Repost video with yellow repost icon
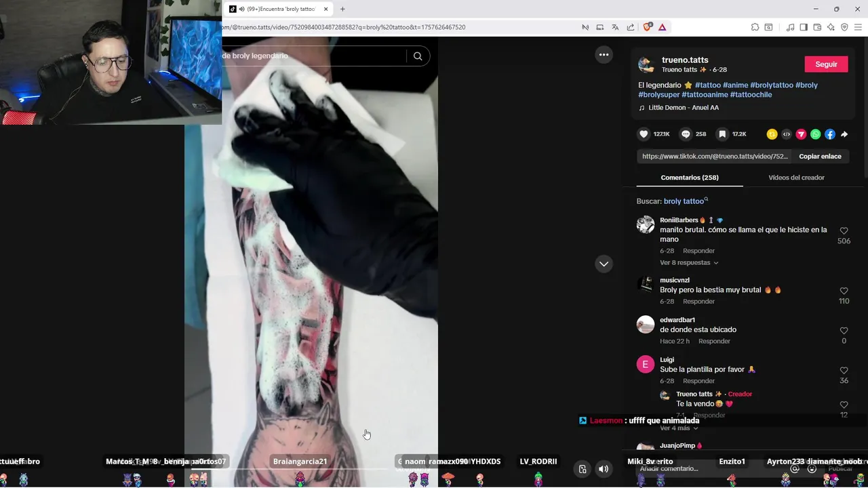Image resolution: width=868 pixels, height=488 pixels. (x=772, y=134)
